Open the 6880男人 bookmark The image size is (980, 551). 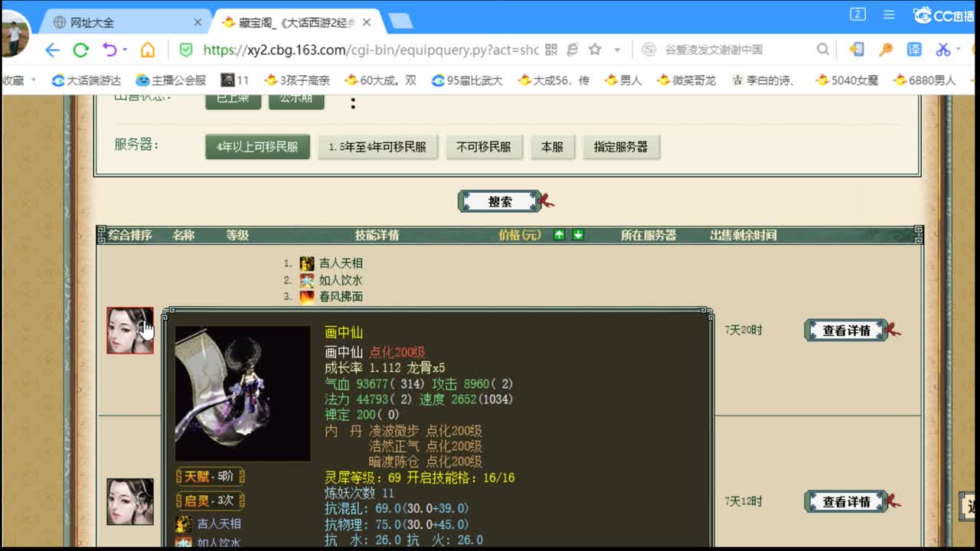(925, 80)
